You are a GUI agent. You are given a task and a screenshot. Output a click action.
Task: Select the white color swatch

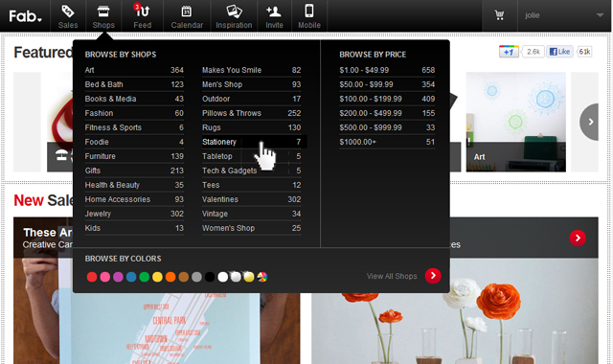[x=223, y=277]
